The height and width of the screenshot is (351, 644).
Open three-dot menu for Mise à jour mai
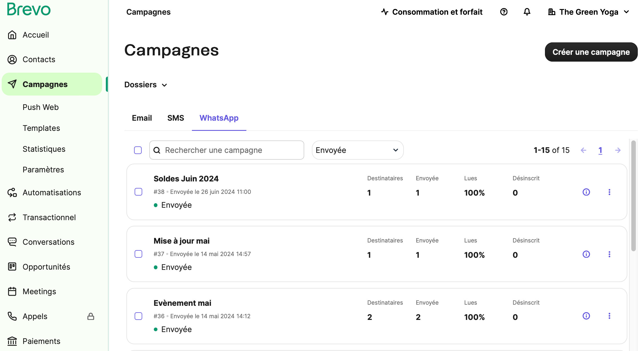tap(609, 254)
